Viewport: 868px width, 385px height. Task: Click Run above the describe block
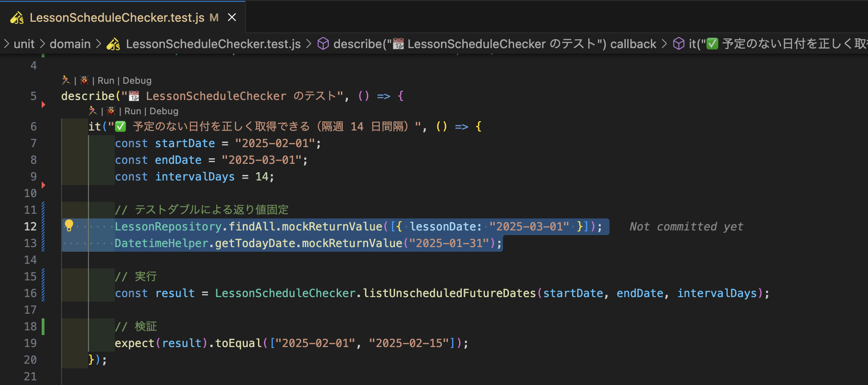106,81
